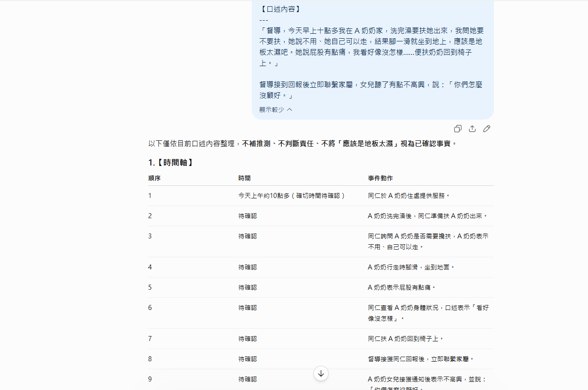Image resolution: width=588 pixels, height=390 pixels.
Task: Share the message using the upload icon
Action: [472, 129]
